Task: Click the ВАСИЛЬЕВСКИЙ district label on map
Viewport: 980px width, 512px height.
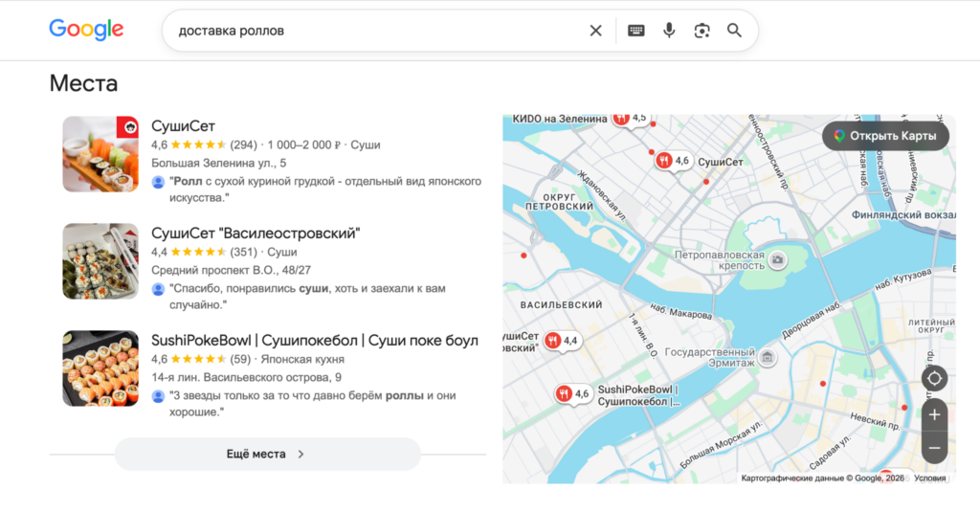Action: pyautogui.click(x=561, y=305)
